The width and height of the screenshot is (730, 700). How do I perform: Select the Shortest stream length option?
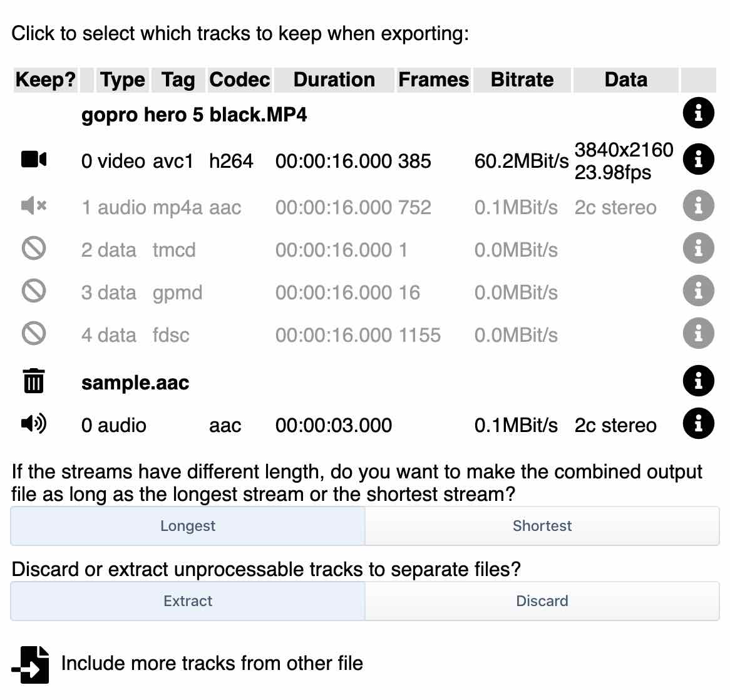pos(542,526)
